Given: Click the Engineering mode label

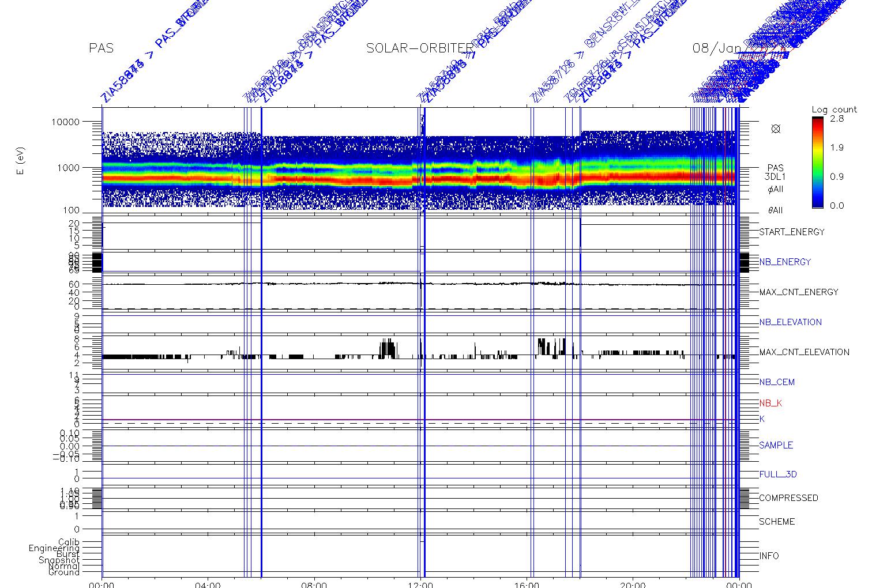Looking at the screenshot, I should coord(54,548).
